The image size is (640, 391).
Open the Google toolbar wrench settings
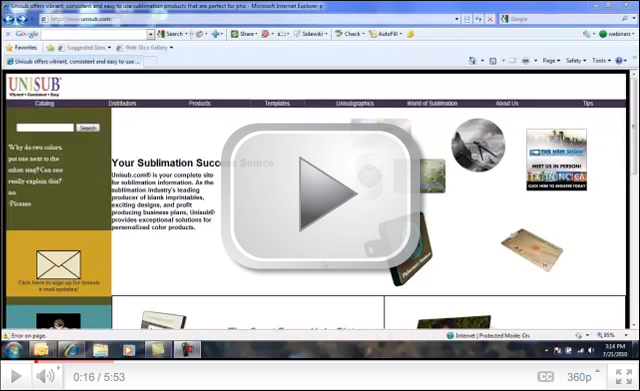(x=587, y=34)
